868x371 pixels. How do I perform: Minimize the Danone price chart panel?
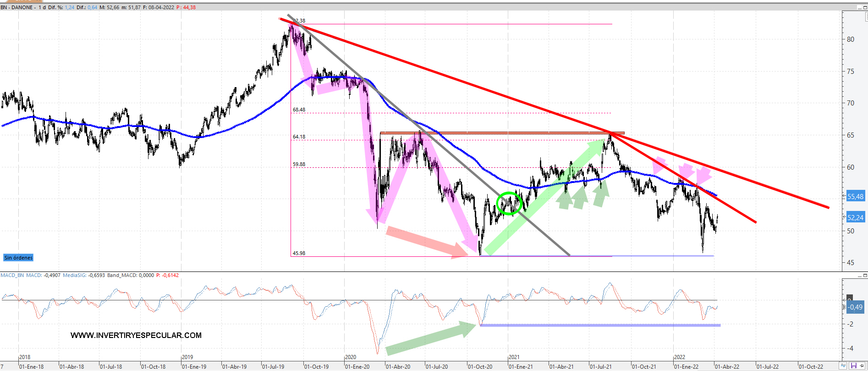[x=859, y=7]
